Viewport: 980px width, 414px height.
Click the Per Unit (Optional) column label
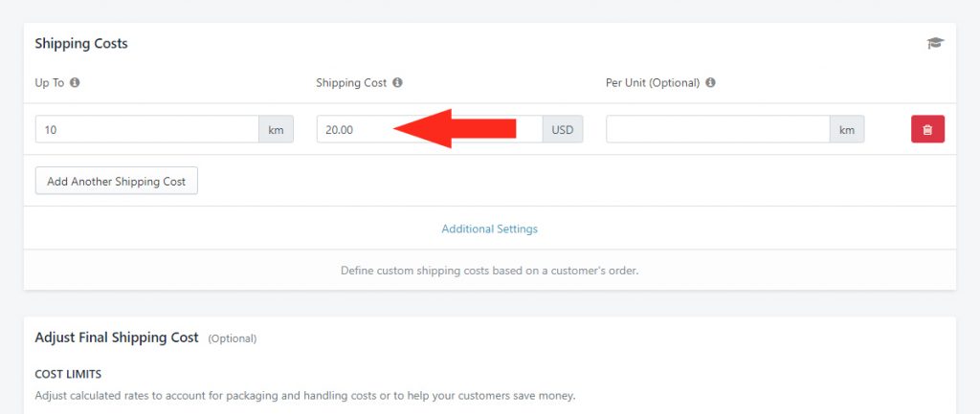(653, 82)
